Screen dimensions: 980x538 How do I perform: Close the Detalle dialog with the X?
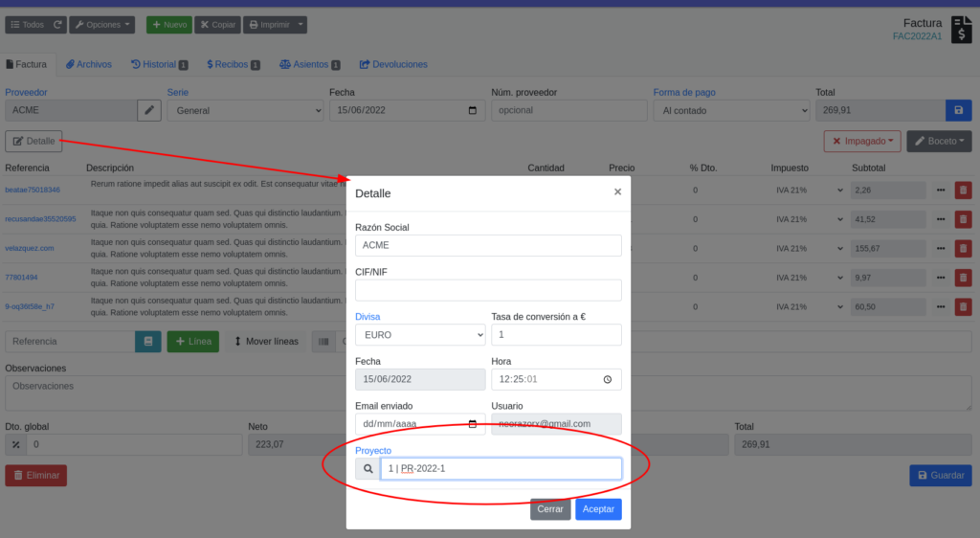coord(617,192)
